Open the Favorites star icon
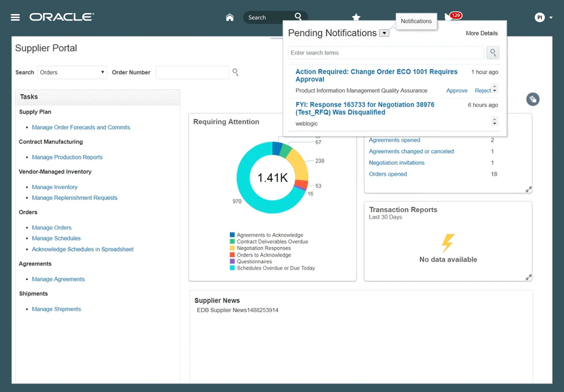Viewport: 564px width, 392px height. pos(356,17)
